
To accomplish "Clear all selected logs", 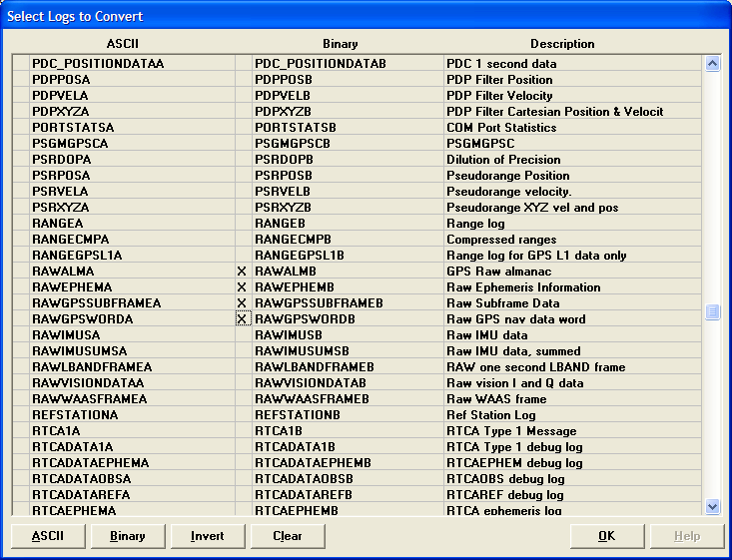I will point(288,536).
